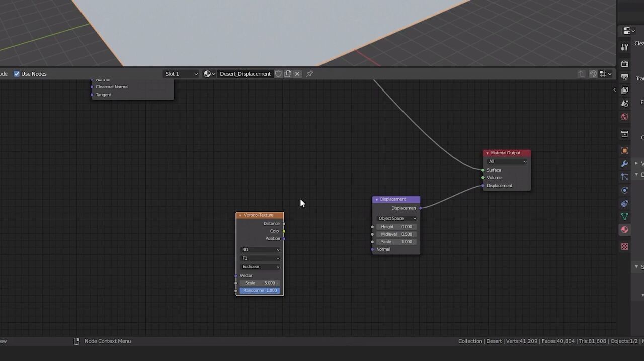Open the Material Output target dropdown All
The width and height of the screenshot is (644, 361).
click(507, 161)
